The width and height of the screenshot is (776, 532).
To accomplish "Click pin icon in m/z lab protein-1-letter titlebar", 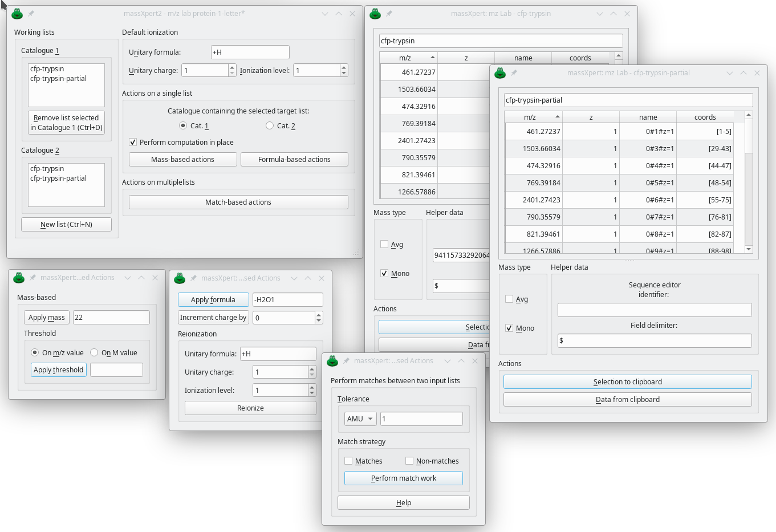I will (31, 13).
